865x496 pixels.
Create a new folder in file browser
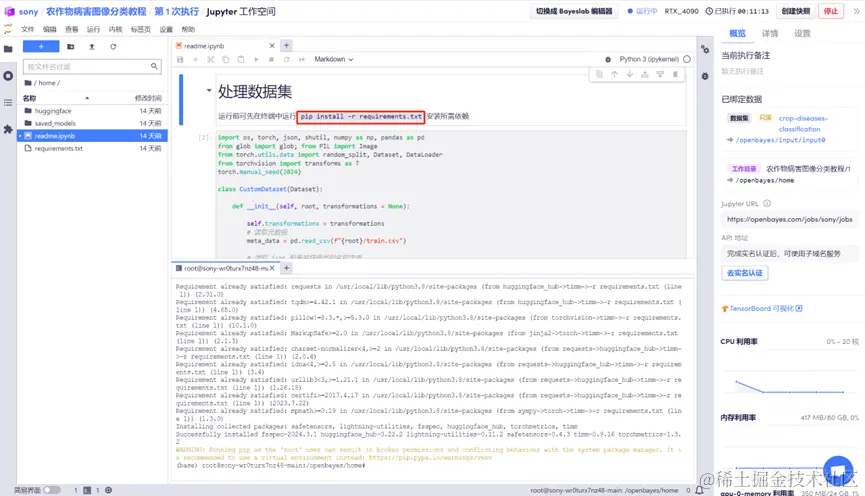coord(71,47)
